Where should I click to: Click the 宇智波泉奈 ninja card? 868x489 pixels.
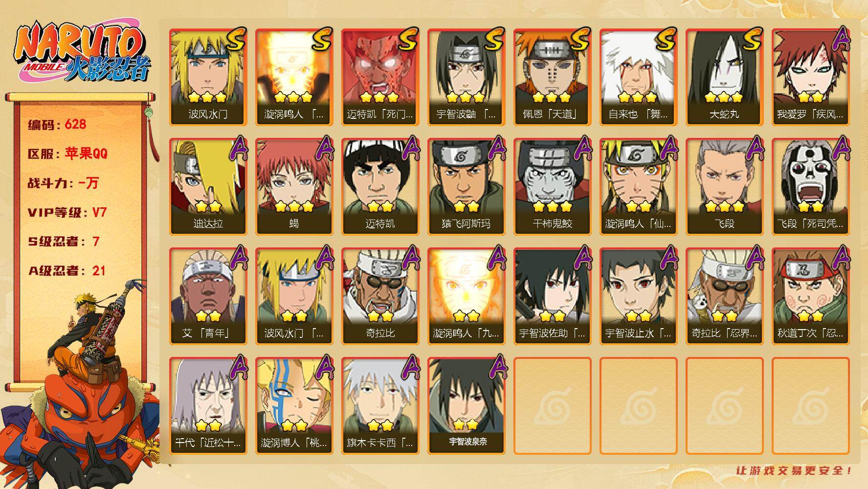coord(466,406)
